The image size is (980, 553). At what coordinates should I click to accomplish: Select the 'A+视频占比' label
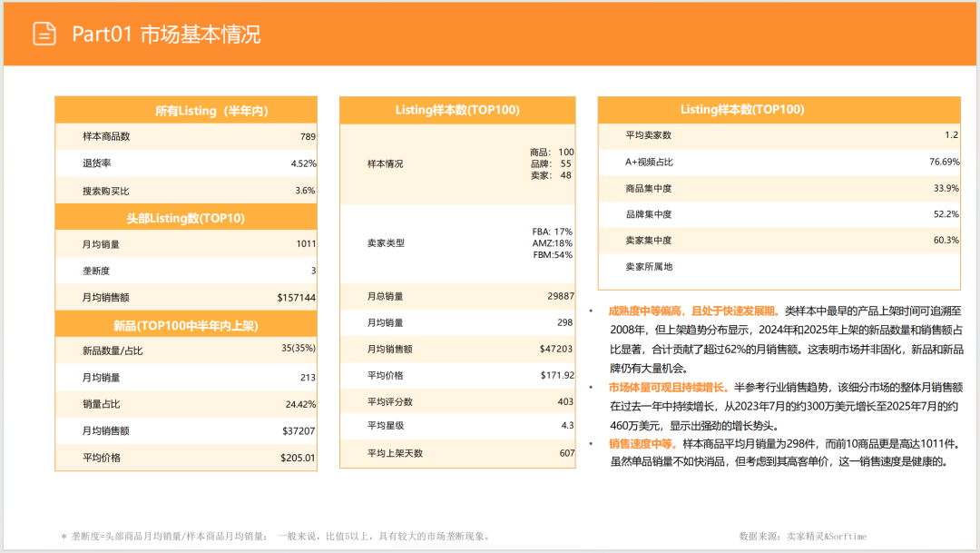[x=650, y=162]
